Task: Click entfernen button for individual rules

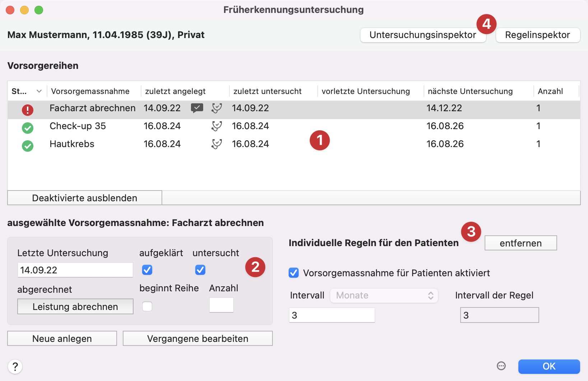Action: pos(521,243)
